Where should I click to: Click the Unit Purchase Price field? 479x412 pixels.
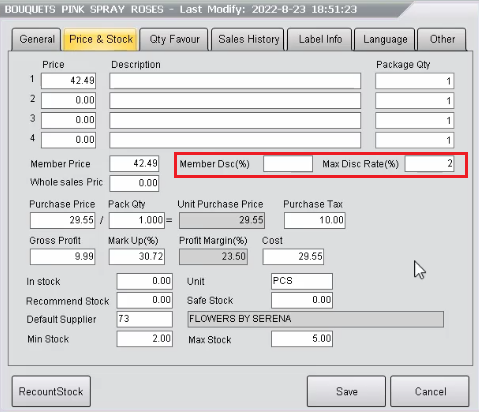click(x=222, y=220)
